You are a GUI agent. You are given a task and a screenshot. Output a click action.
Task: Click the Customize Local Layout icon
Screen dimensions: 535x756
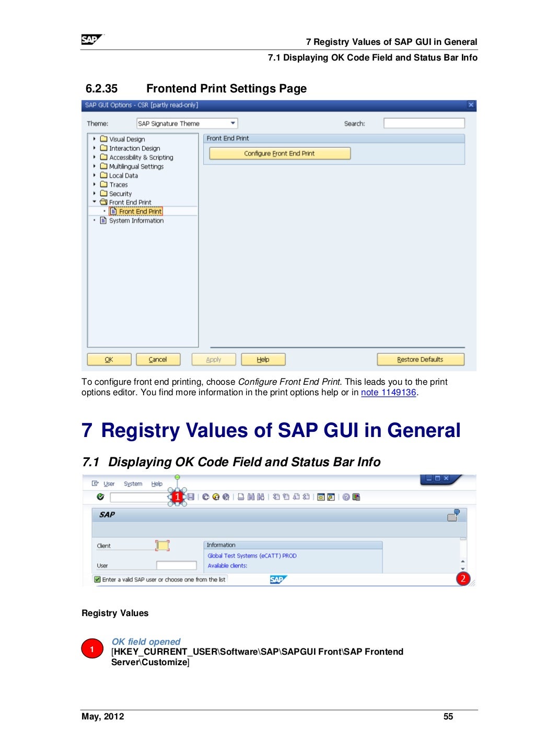[x=356, y=497]
